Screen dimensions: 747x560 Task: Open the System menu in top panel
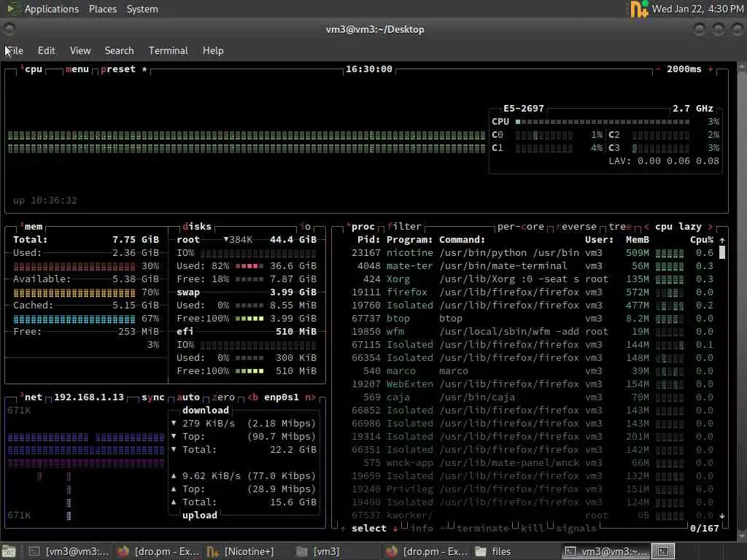(142, 9)
